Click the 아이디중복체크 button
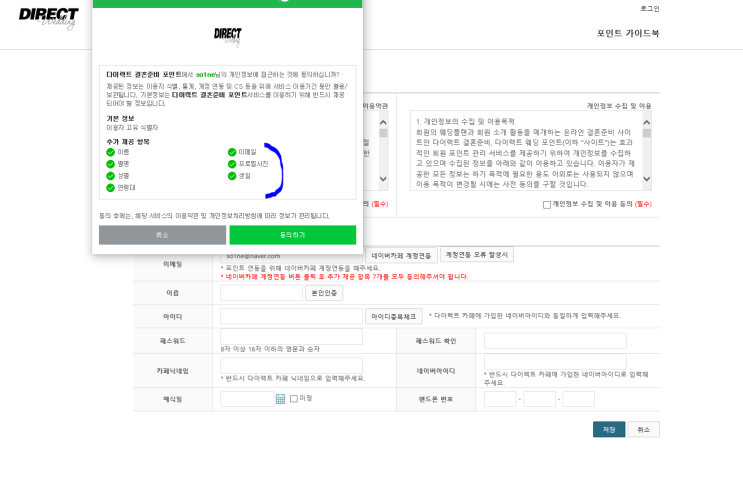The image size is (743, 500). click(x=394, y=317)
